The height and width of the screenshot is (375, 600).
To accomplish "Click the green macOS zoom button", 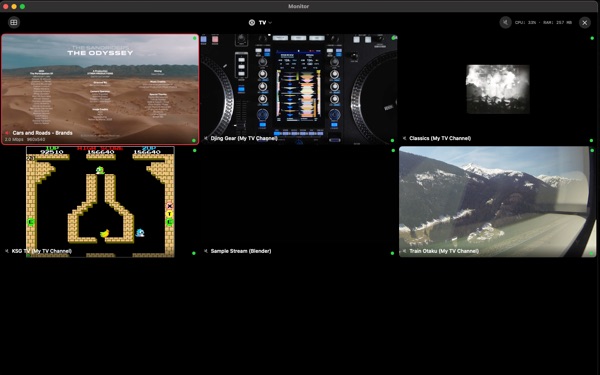I will 22,6.
